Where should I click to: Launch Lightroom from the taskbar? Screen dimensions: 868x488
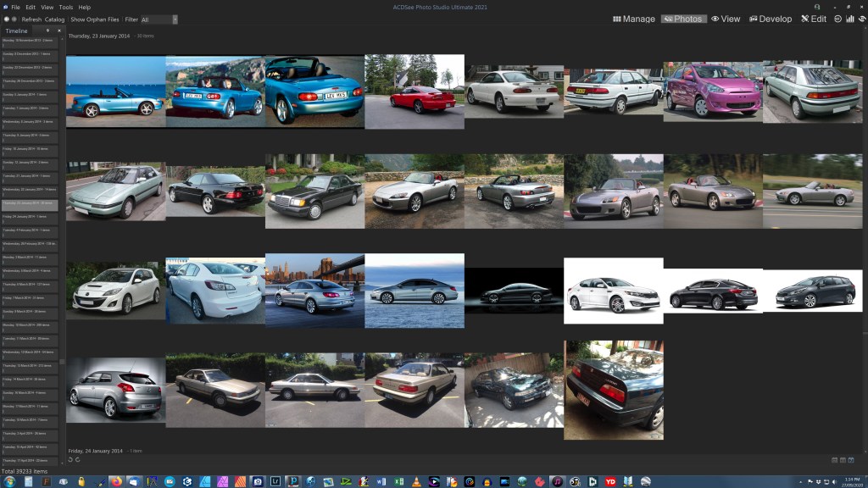pos(275,481)
